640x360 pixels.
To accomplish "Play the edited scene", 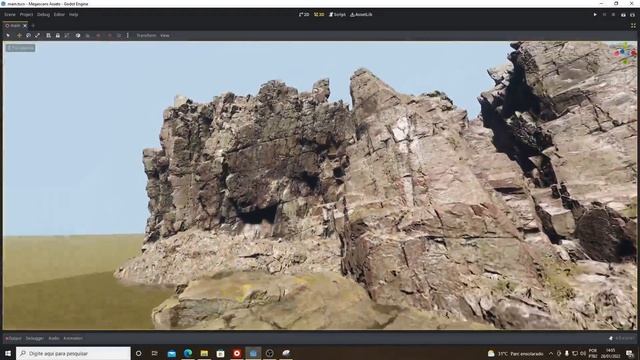I will (623, 14).
